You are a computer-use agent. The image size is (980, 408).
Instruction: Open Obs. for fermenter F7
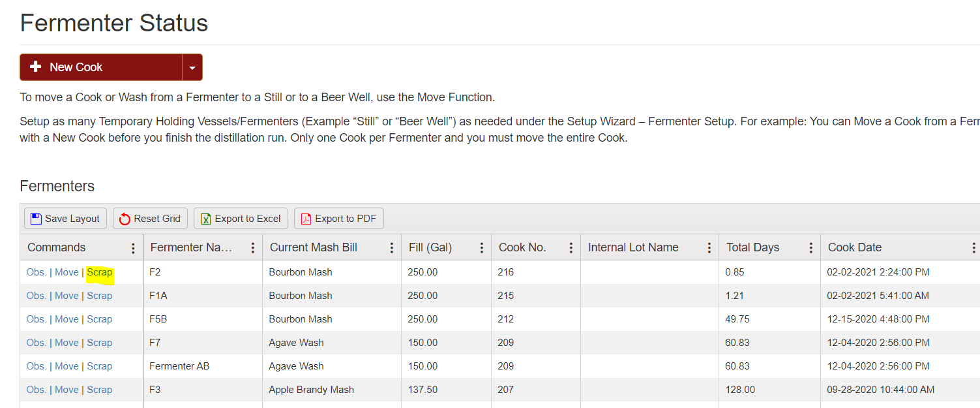pos(37,343)
